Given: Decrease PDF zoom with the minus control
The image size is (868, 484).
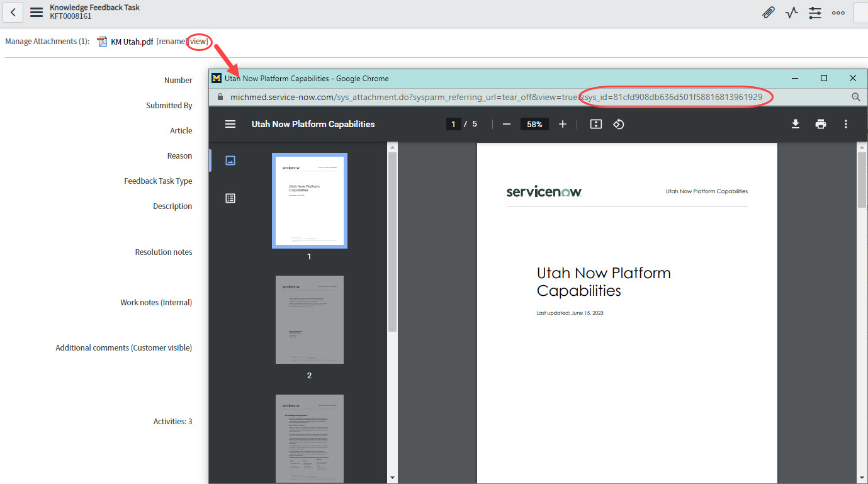Looking at the screenshot, I should [506, 124].
